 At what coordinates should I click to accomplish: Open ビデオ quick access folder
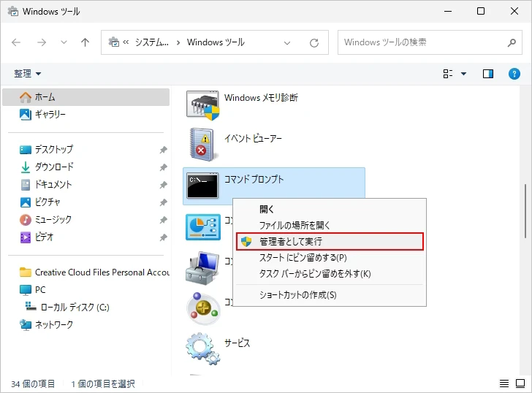pos(85,237)
